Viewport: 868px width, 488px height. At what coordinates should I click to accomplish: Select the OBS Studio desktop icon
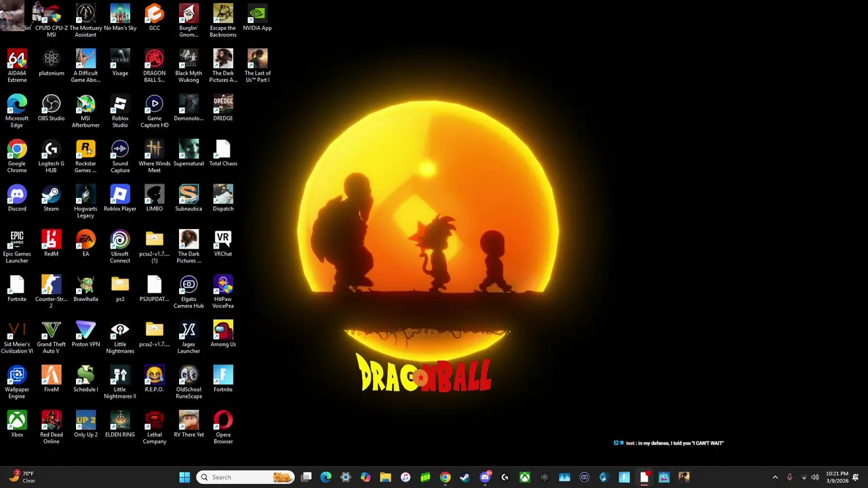[x=52, y=108]
